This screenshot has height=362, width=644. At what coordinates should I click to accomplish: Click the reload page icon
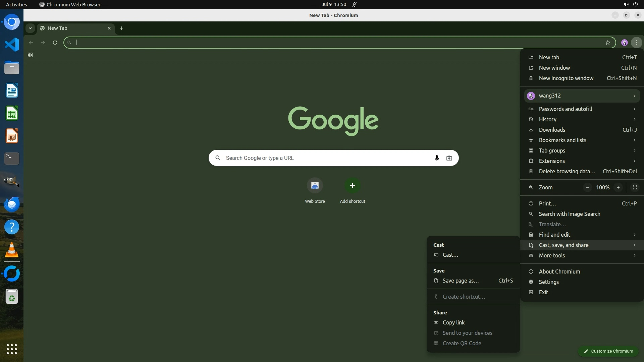55,43
